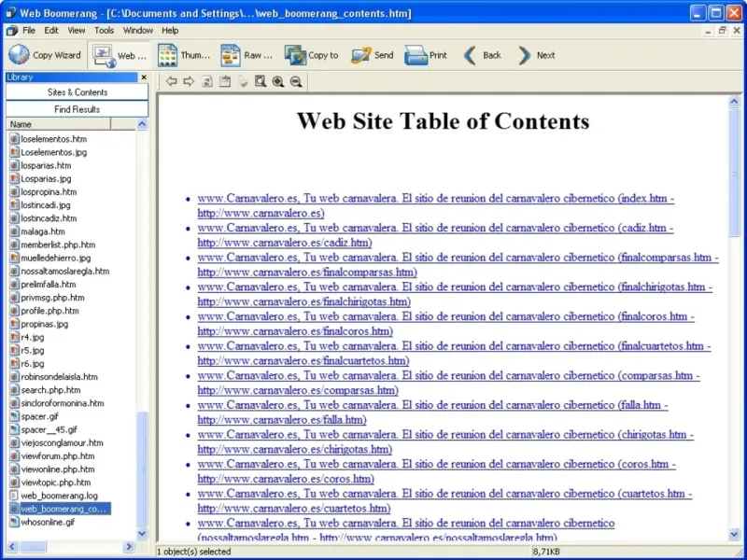The width and height of the screenshot is (747, 560).
Task: Go Back using the main toolbar
Action: (x=482, y=55)
